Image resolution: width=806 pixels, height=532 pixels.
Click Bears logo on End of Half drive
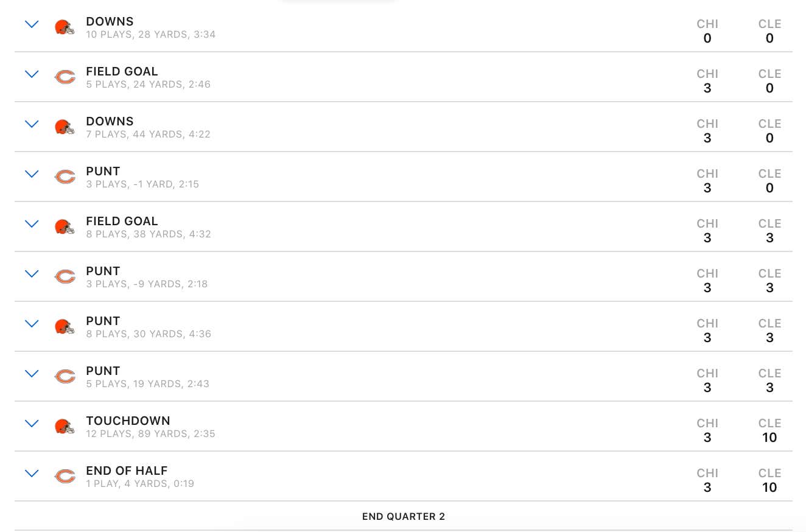click(x=65, y=477)
